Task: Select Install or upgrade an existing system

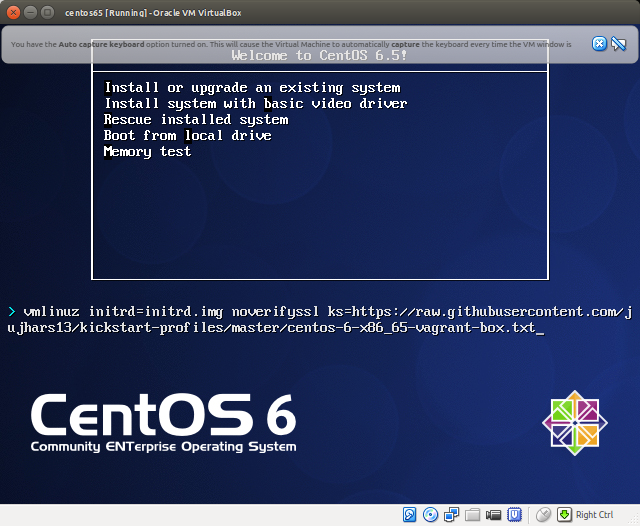Action: (253, 87)
